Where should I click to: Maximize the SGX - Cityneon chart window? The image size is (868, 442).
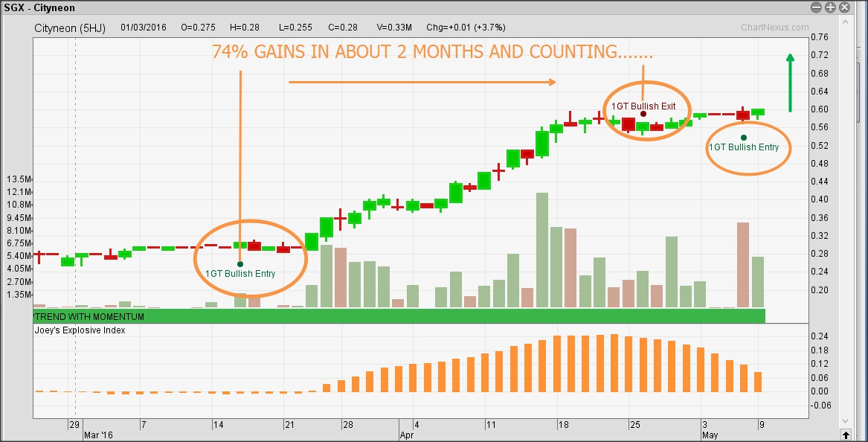[830, 7]
